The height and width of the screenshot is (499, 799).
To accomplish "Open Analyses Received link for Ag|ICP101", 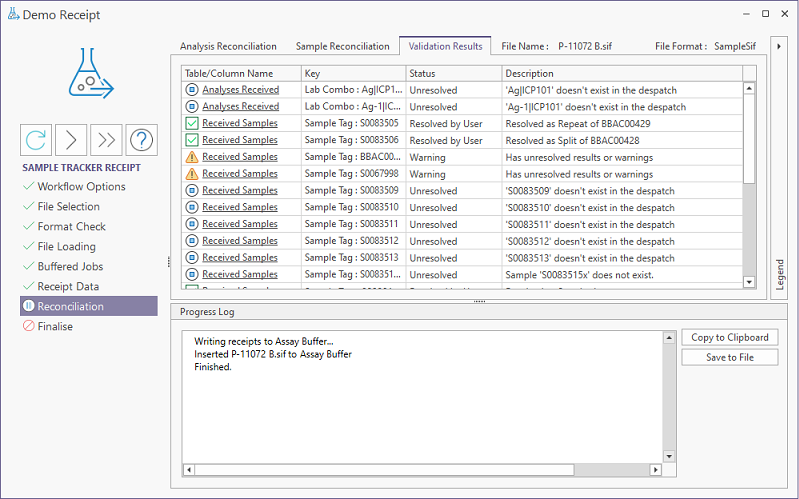I will (x=241, y=90).
